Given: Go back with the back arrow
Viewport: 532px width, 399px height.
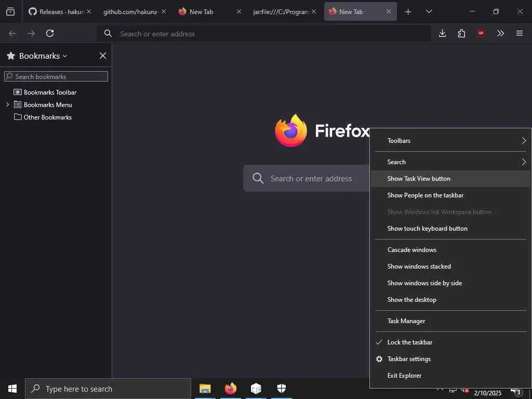Looking at the screenshot, I should pos(12,33).
